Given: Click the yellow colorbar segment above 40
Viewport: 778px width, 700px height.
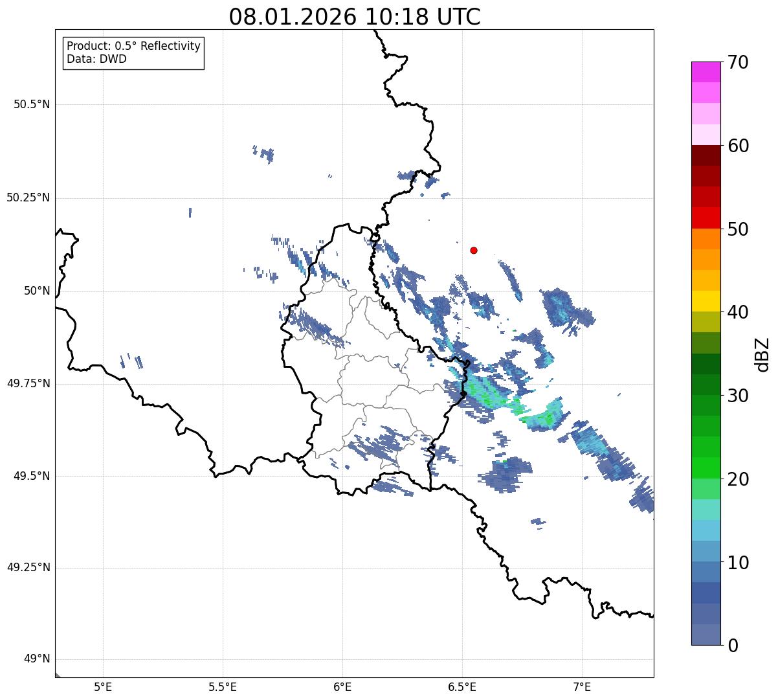Looking at the screenshot, I should click(706, 302).
